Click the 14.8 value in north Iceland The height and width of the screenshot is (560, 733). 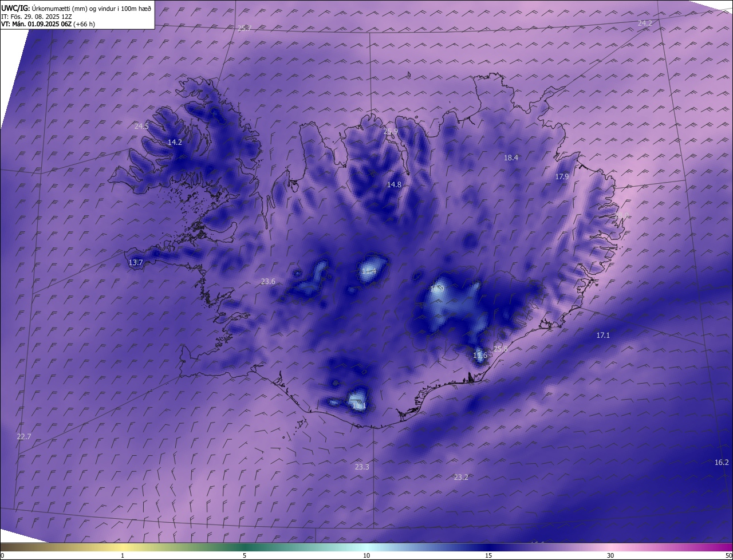click(394, 184)
